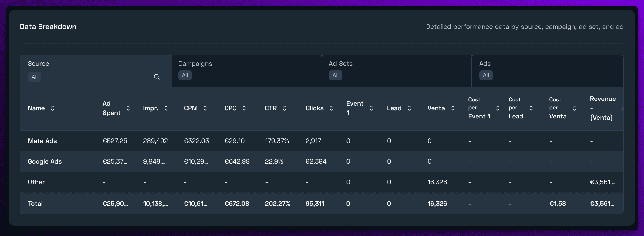Toggle the All filter under Source
Viewport: 644px width, 236px height.
click(35, 77)
